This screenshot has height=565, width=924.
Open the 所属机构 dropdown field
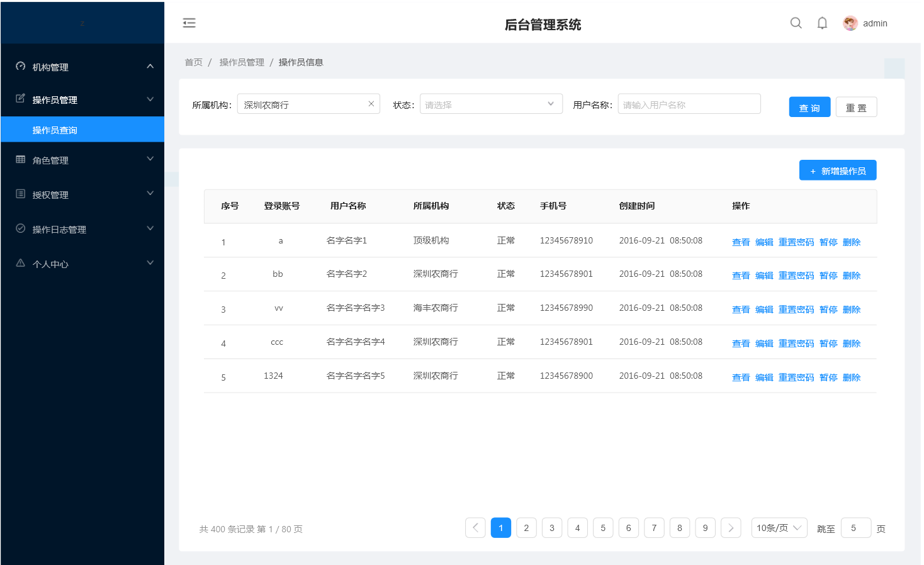308,104
